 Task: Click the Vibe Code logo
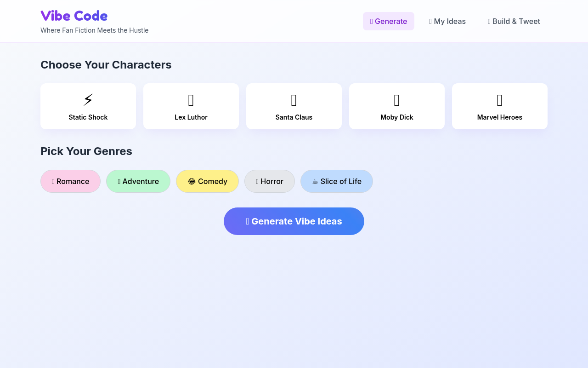tap(74, 16)
